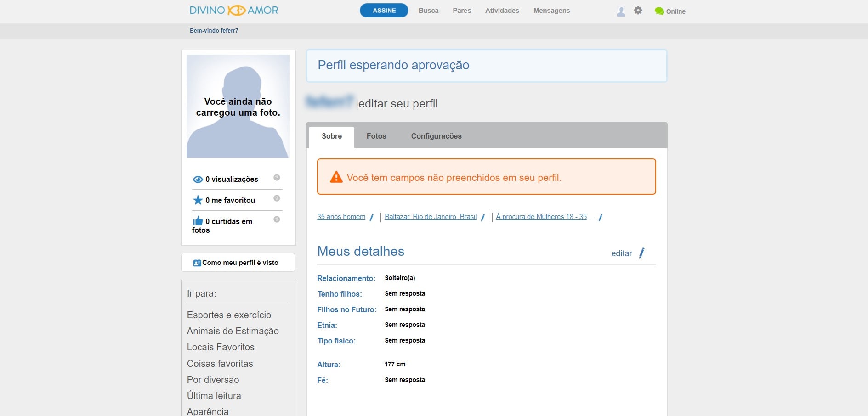Click the ASSINE subscribe button
This screenshot has height=416, width=868.
384,11
